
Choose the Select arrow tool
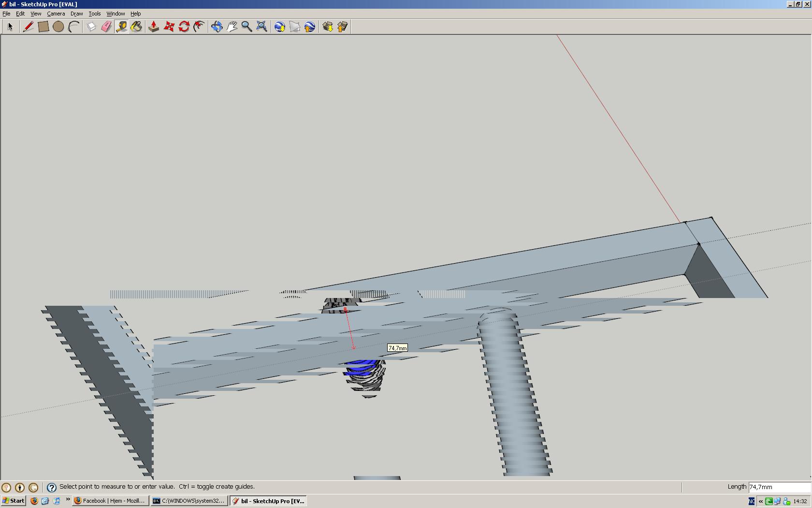point(10,27)
